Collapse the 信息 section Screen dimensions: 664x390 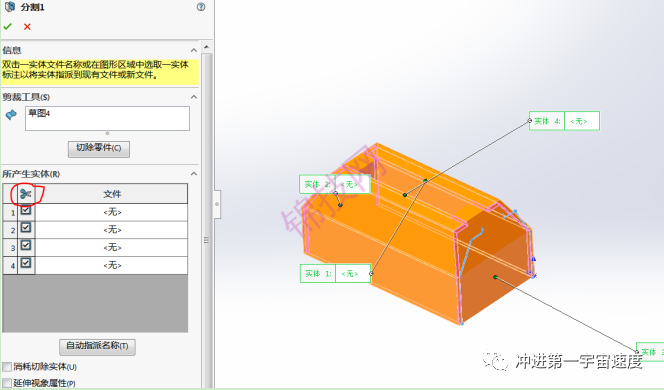[x=194, y=50]
